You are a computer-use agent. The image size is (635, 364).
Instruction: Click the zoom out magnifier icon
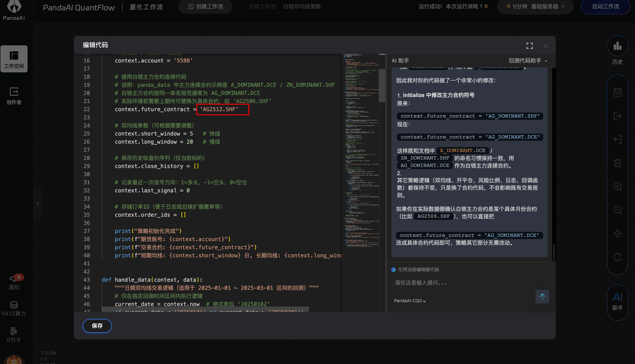click(617, 210)
